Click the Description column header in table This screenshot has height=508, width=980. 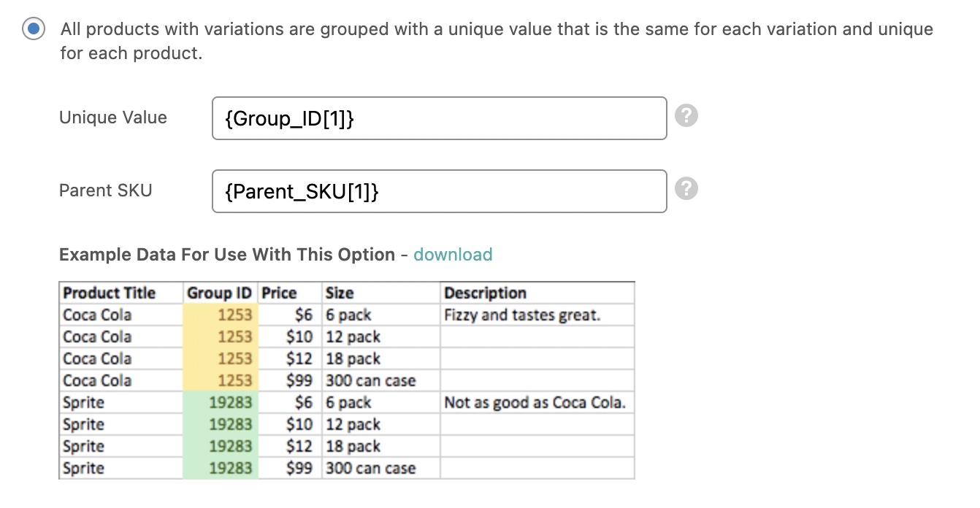coord(486,293)
